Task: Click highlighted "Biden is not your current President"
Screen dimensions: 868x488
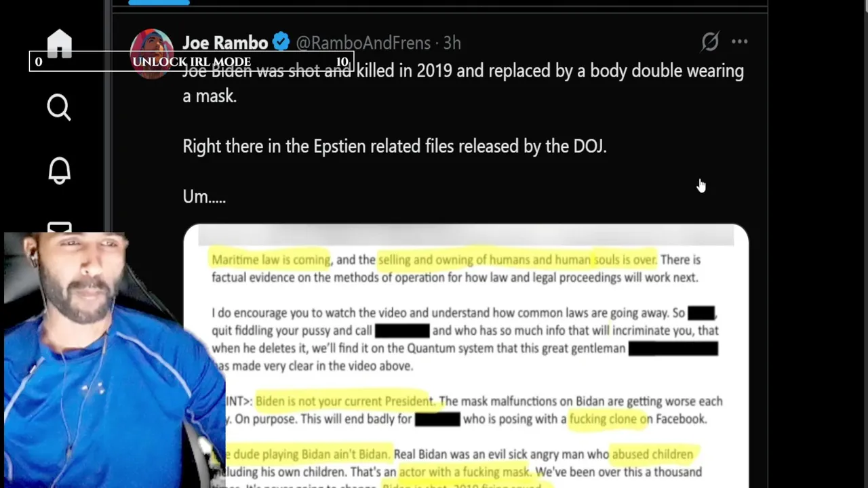Action: (342, 401)
